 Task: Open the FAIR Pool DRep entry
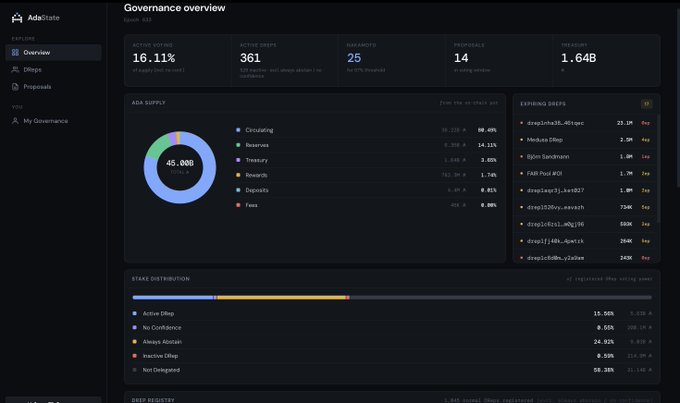pos(585,174)
